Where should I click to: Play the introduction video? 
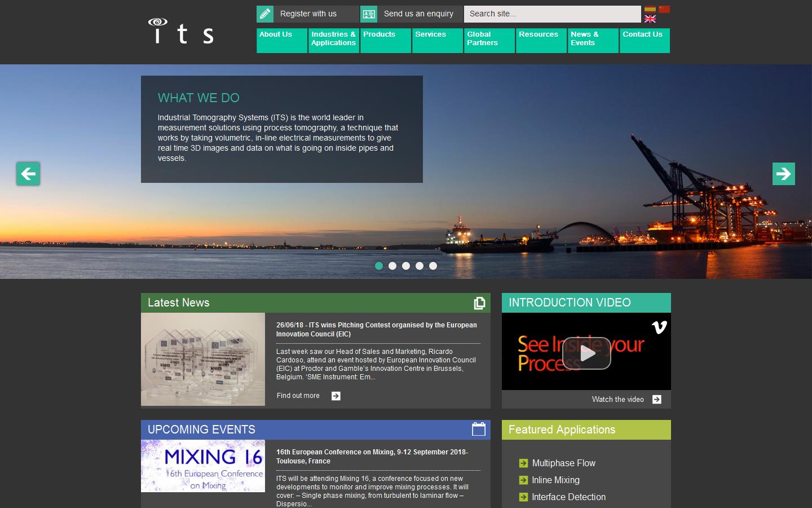[586, 353]
